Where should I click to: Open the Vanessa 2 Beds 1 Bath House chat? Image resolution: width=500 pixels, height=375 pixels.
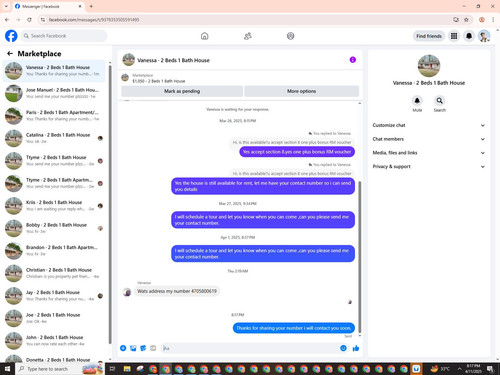pos(54,71)
